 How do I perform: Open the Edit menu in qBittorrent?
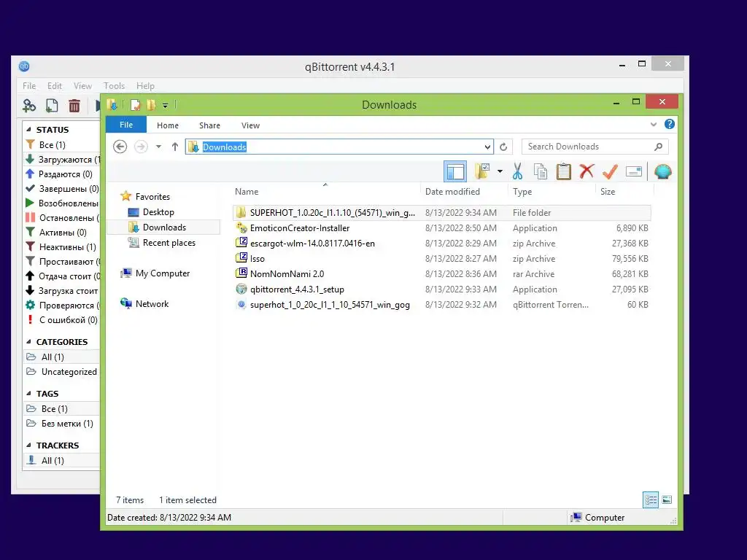pyautogui.click(x=54, y=86)
